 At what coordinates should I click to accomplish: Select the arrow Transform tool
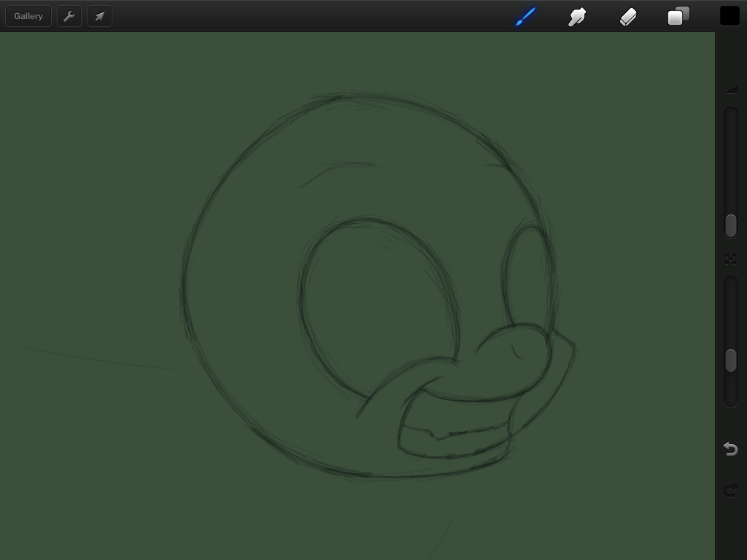[100, 16]
